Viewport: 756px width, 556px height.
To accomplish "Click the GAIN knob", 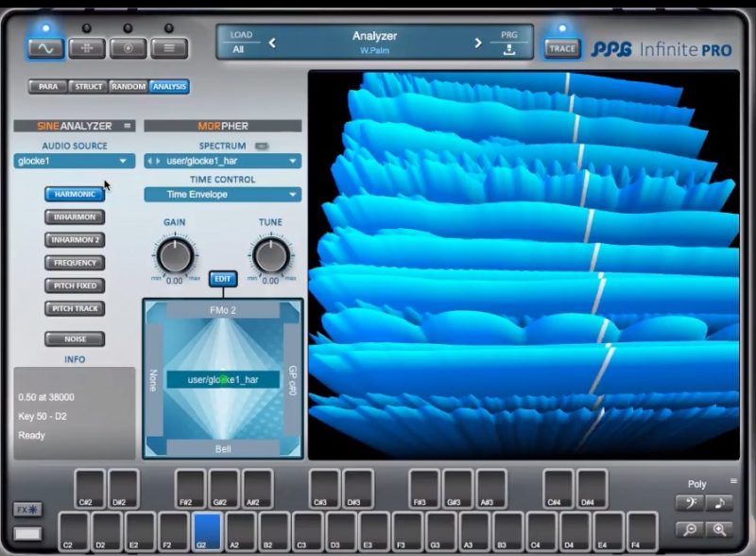I will [x=175, y=256].
